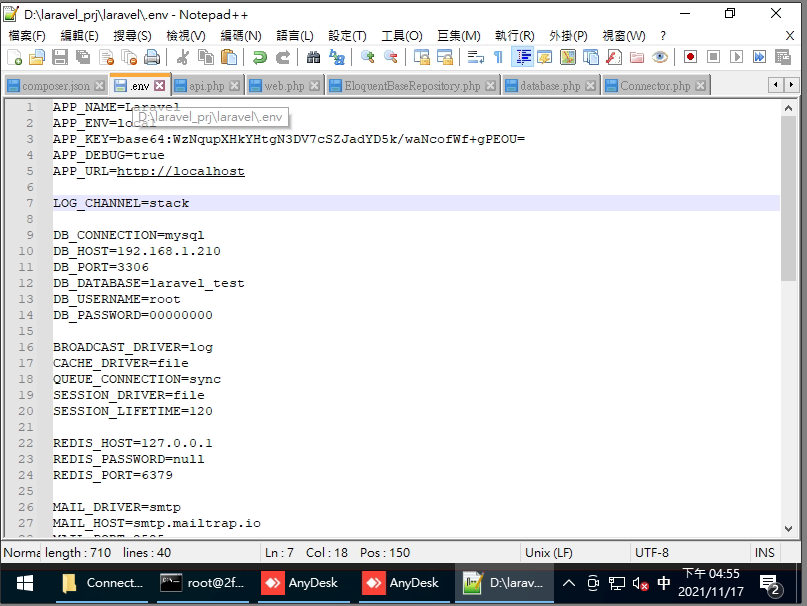This screenshot has height=606, width=807.
Task: Save the current recorded macro icon
Action: pyautogui.click(x=783, y=57)
